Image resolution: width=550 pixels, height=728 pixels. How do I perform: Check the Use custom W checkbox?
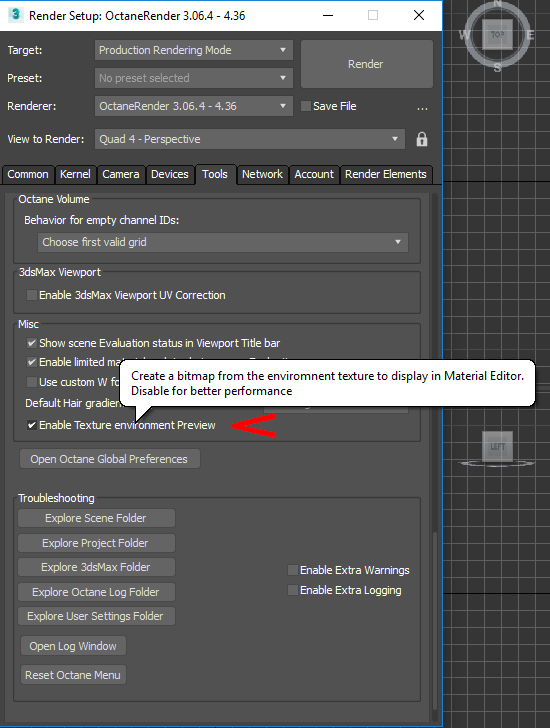(32, 382)
